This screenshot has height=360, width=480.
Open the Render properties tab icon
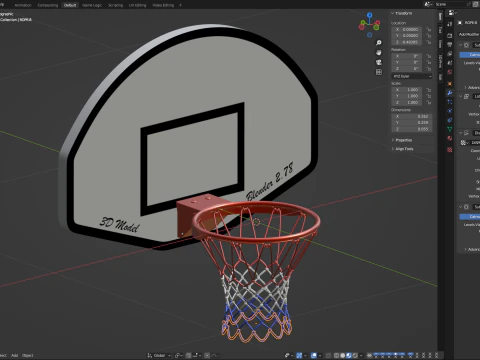[450, 35]
